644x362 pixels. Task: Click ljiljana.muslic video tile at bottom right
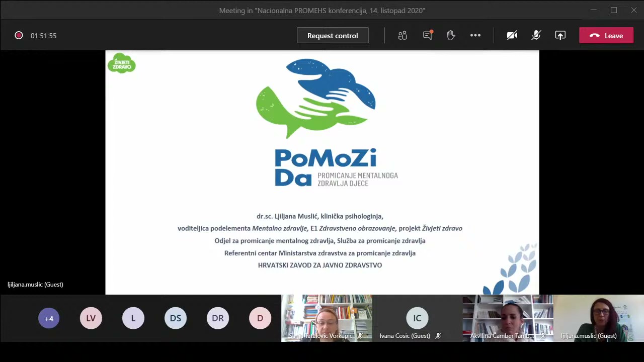coord(599,318)
